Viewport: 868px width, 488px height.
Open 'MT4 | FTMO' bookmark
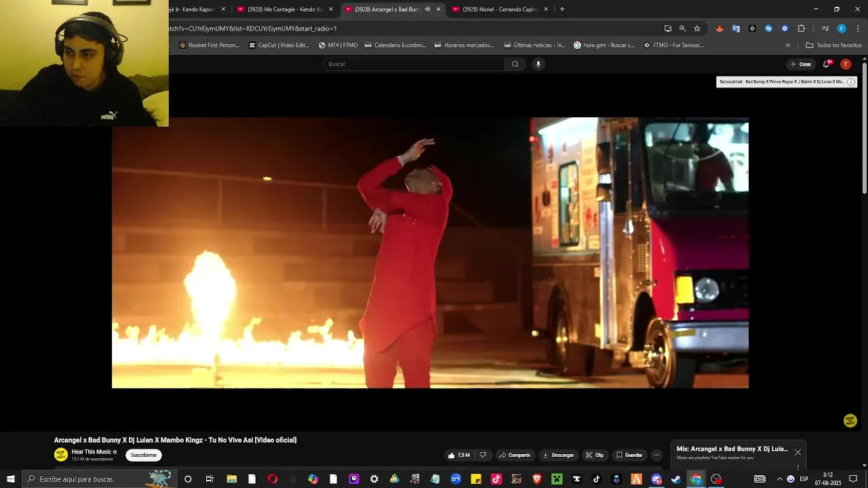tap(338, 45)
